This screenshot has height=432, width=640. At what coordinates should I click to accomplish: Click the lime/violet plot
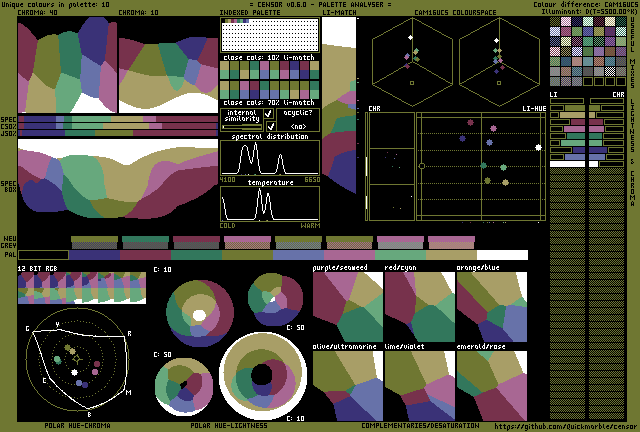click(x=420, y=385)
